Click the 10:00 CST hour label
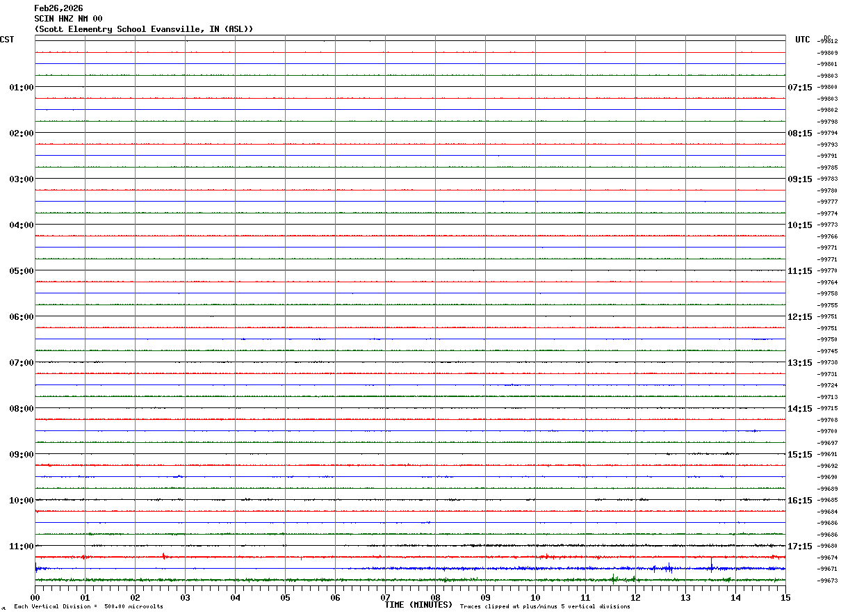 [x=22, y=501]
